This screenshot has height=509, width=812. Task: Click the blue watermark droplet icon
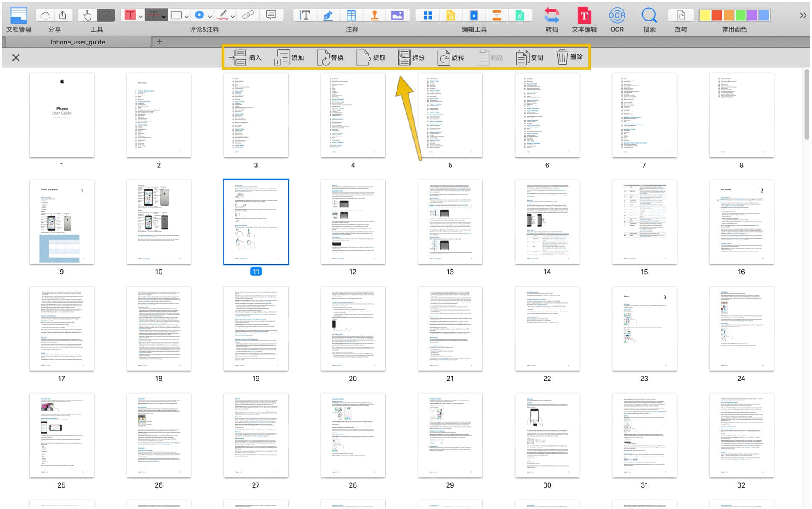(474, 15)
